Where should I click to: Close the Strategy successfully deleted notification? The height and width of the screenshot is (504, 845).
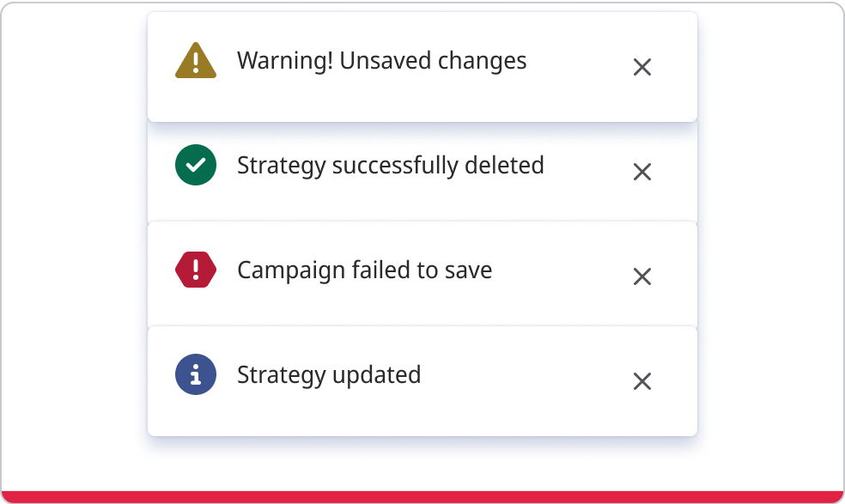641,172
